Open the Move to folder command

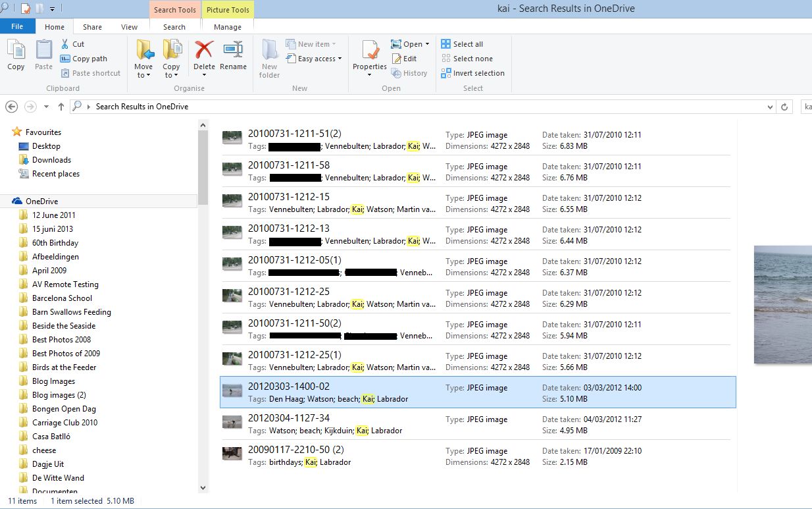click(x=143, y=59)
